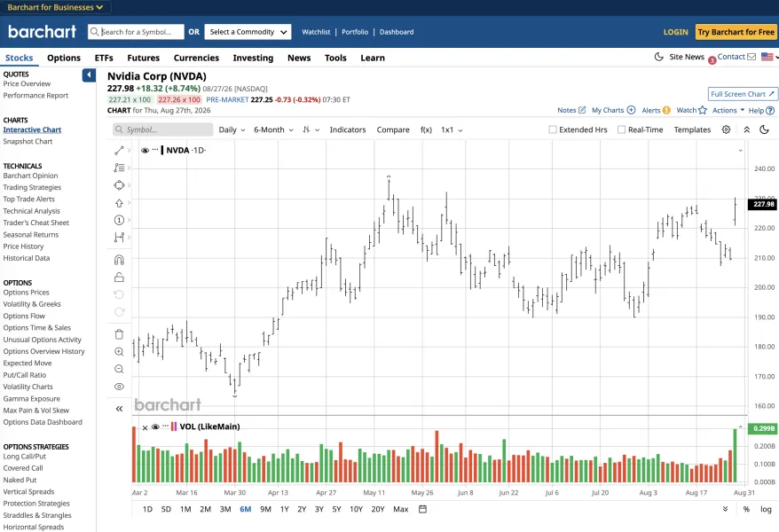Open the News nav menu
779x532 pixels.
pos(299,58)
